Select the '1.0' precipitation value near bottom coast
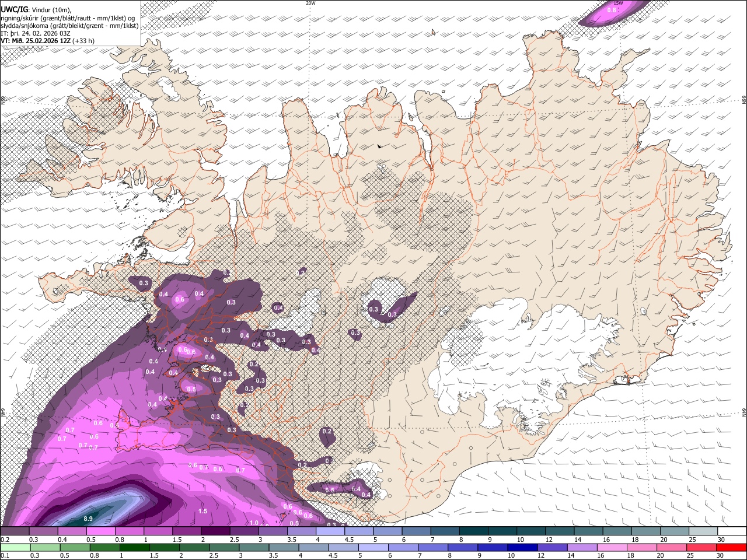Viewport: 747px width, 560px height. click(x=254, y=523)
